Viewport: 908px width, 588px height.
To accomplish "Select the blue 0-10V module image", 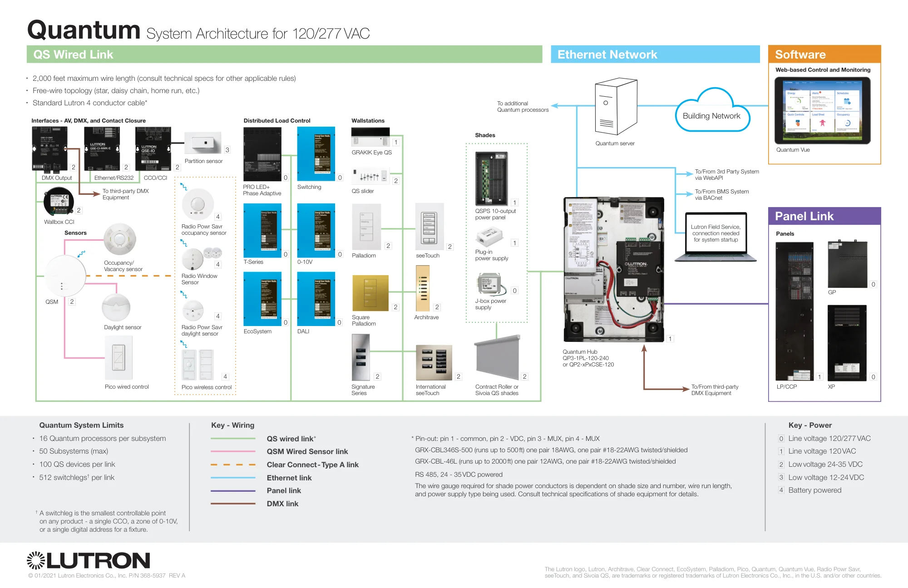I will coord(316,231).
